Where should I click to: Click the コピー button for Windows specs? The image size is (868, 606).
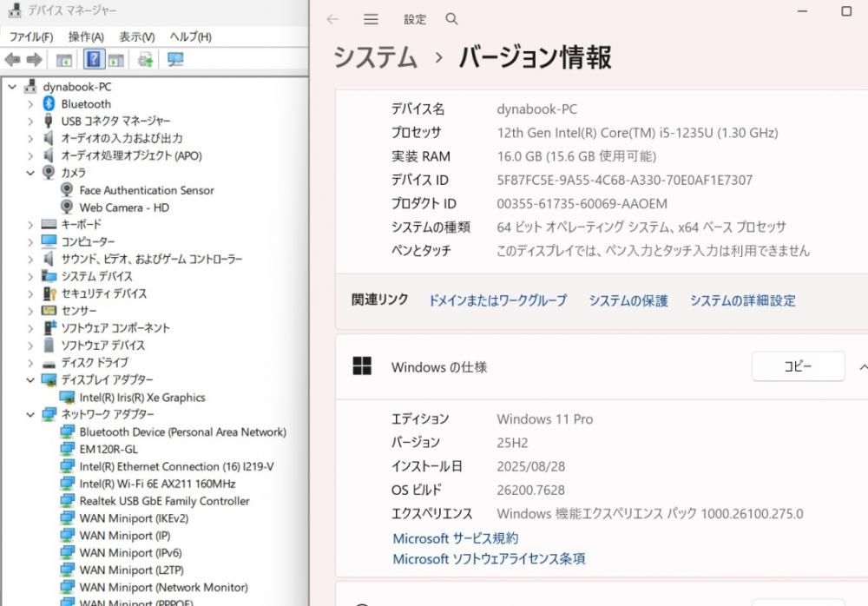798,366
